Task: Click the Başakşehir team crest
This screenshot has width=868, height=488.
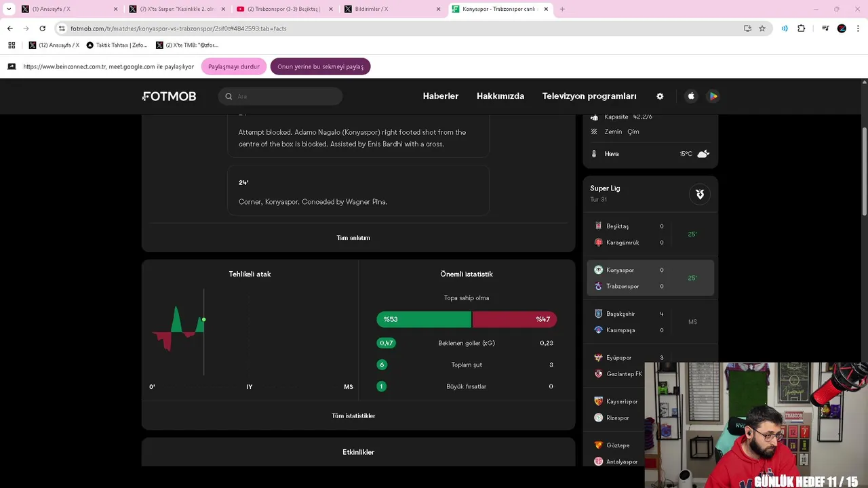Action: click(598, 314)
